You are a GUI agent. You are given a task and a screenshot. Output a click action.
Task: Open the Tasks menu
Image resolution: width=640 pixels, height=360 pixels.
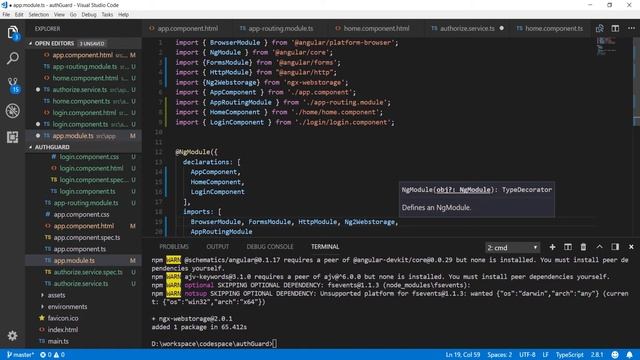tap(107, 15)
